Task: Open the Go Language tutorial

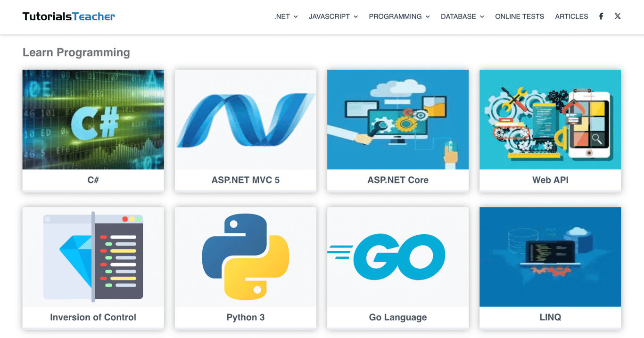Action: [397, 317]
